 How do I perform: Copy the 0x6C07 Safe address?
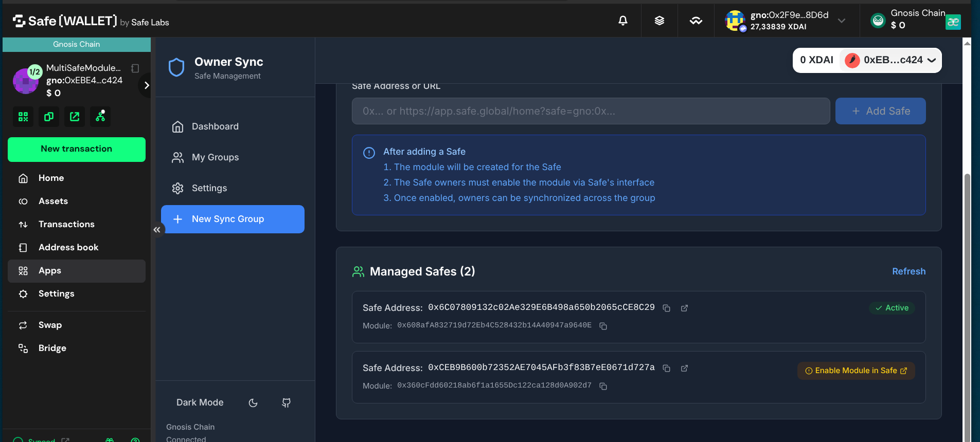666,308
